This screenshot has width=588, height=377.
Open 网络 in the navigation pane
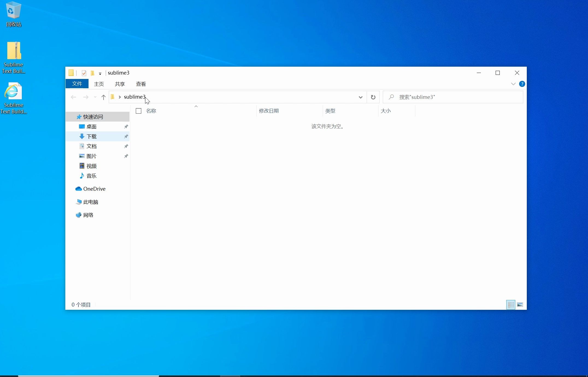98,215
